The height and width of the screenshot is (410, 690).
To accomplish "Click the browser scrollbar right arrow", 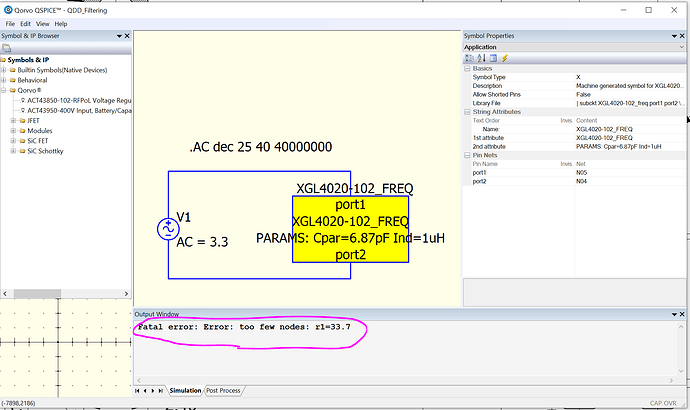I will pyautogui.click(x=126, y=293).
